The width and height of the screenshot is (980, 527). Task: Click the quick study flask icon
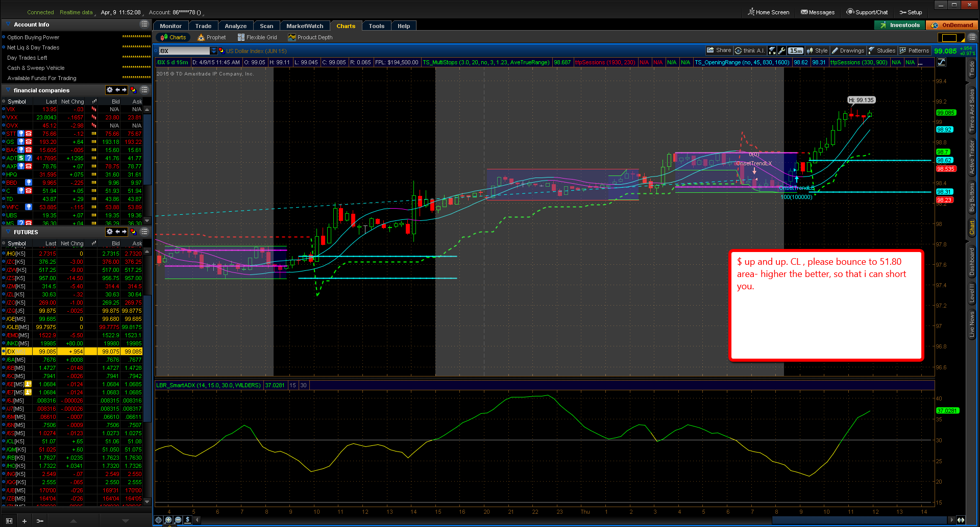coord(772,51)
